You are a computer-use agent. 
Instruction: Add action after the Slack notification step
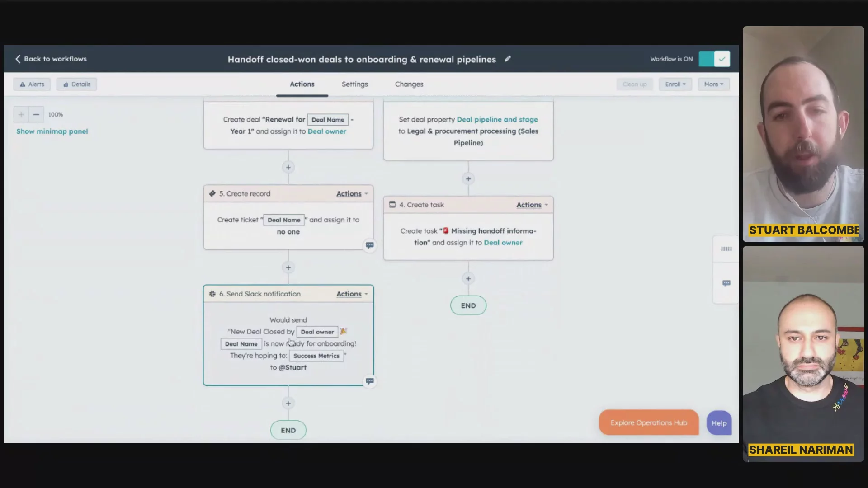click(x=288, y=404)
